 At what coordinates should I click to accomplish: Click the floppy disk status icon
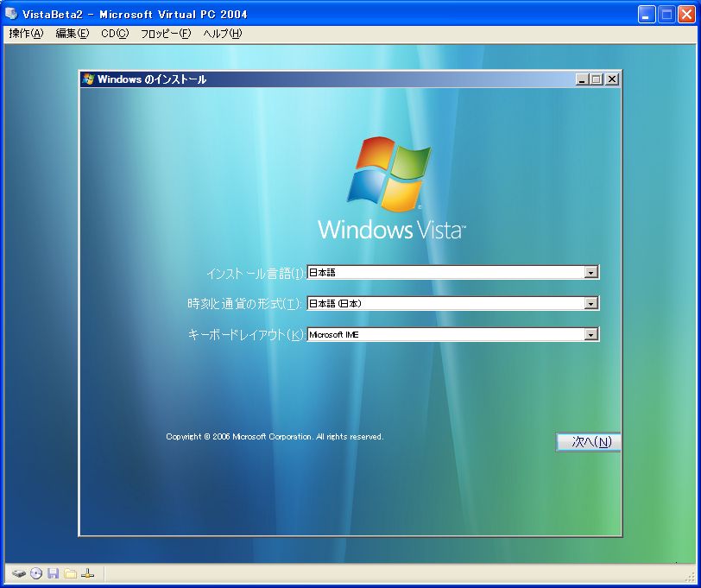click(x=54, y=573)
